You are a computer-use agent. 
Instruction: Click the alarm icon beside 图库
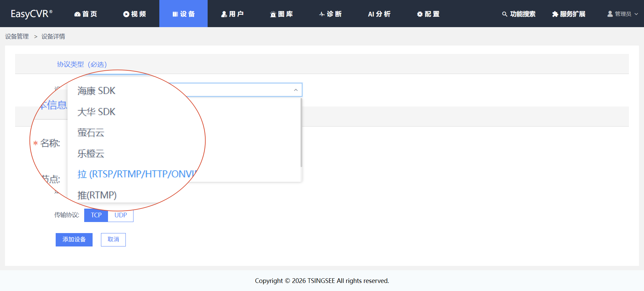[273, 14]
